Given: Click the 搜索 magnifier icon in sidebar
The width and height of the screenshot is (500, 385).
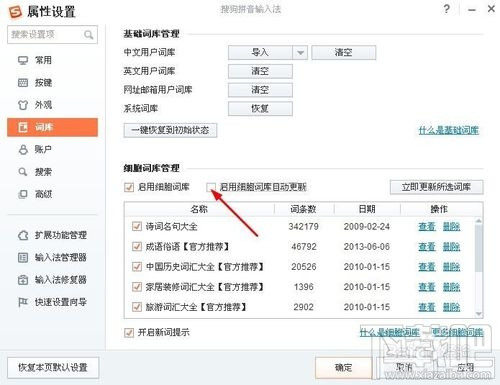Looking at the screenshot, I should coord(23,172).
